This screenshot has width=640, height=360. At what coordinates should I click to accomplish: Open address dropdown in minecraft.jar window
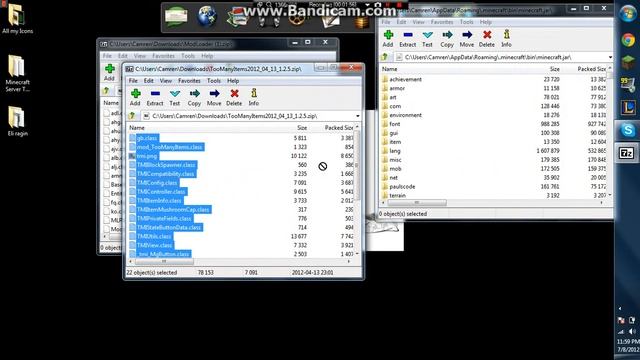tap(610, 57)
